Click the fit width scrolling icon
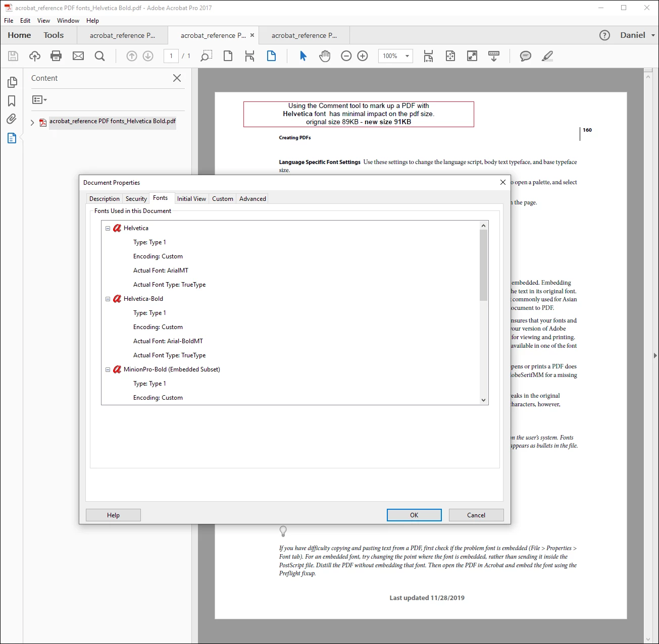This screenshot has height=644, width=659. pyautogui.click(x=428, y=56)
